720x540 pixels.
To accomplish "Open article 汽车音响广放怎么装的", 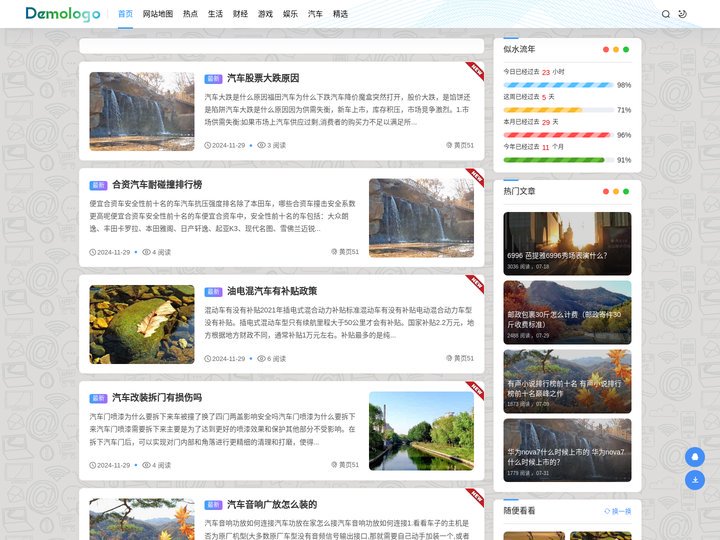I will click(x=272, y=505).
